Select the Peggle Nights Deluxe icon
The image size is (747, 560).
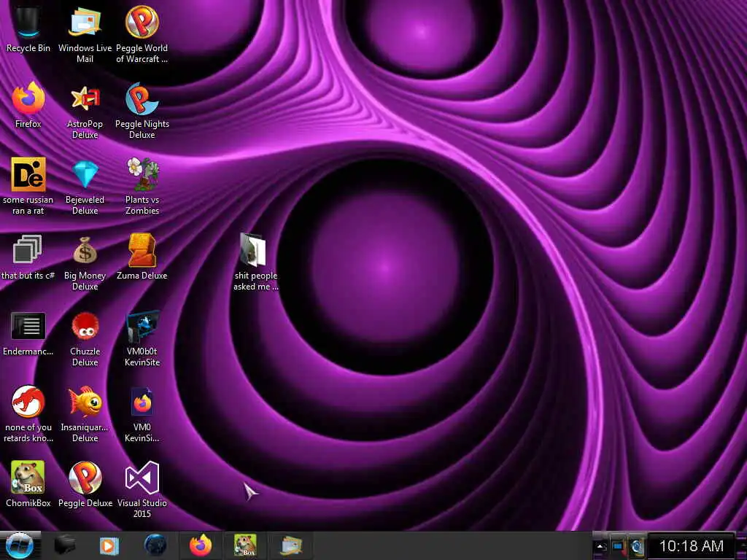coord(142,111)
